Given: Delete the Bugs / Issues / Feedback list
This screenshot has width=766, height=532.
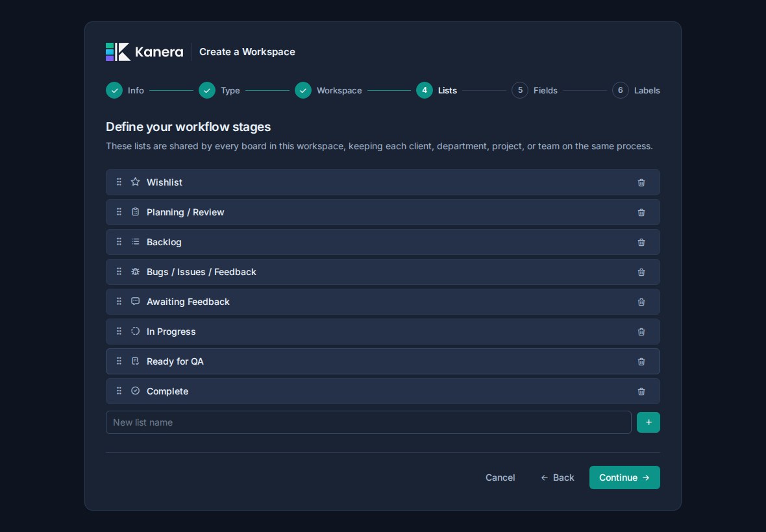Looking at the screenshot, I should [x=641, y=272].
